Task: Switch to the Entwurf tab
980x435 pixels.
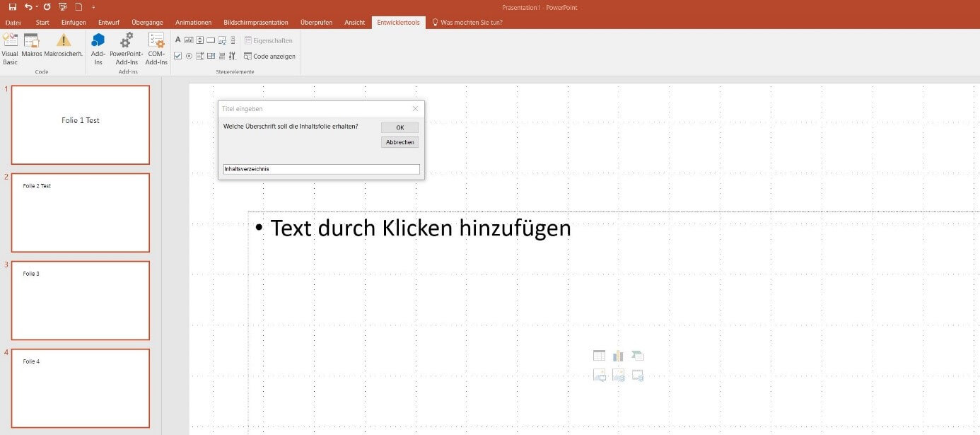Action: [x=109, y=23]
